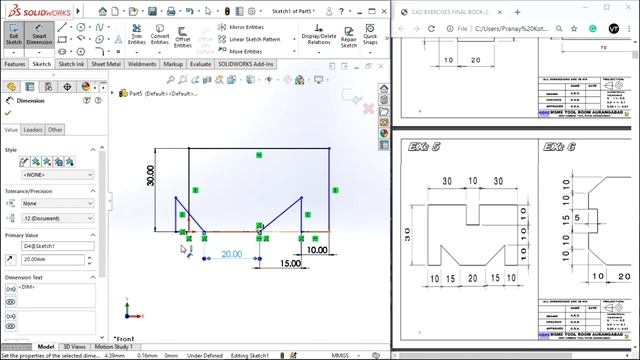This screenshot has height=360, width=640.
Task: Click the D4@Sketch1 name field
Action: tap(58, 246)
